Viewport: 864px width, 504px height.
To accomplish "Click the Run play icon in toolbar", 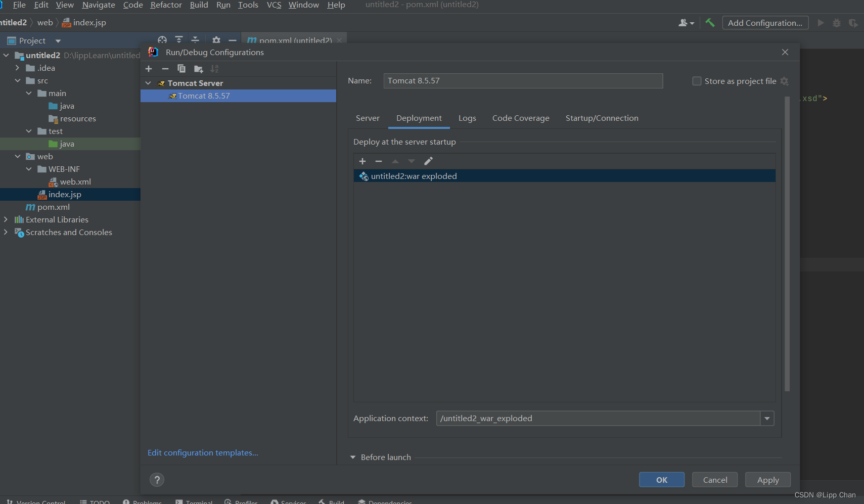I will point(821,23).
